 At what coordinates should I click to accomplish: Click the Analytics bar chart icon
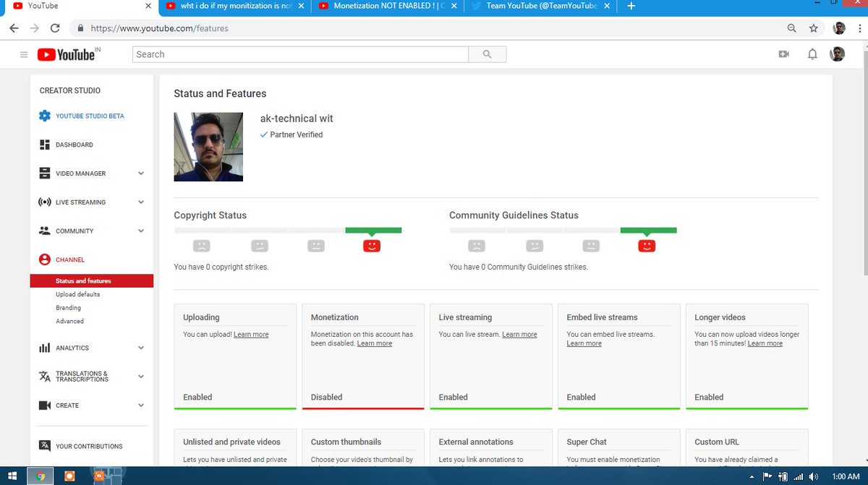(x=45, y=348)
